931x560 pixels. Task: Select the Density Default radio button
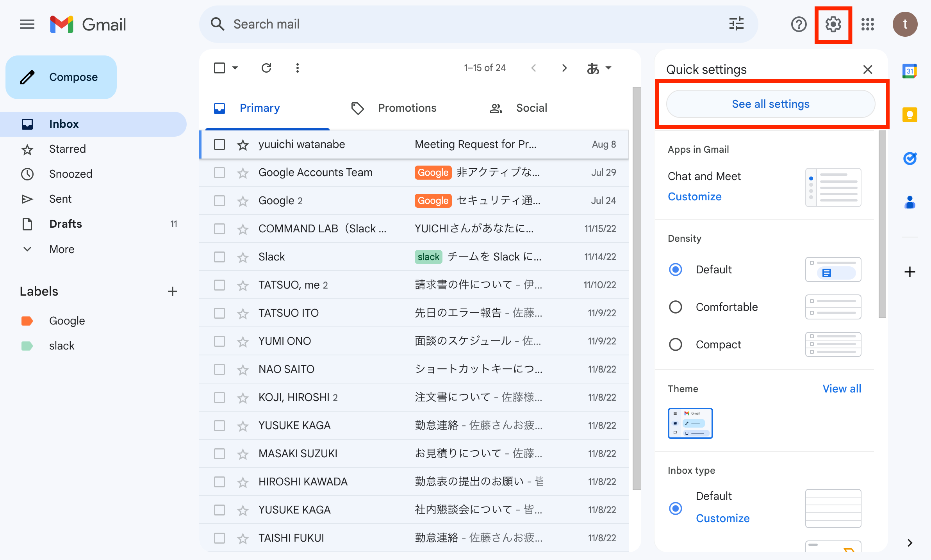click(676, 269)
